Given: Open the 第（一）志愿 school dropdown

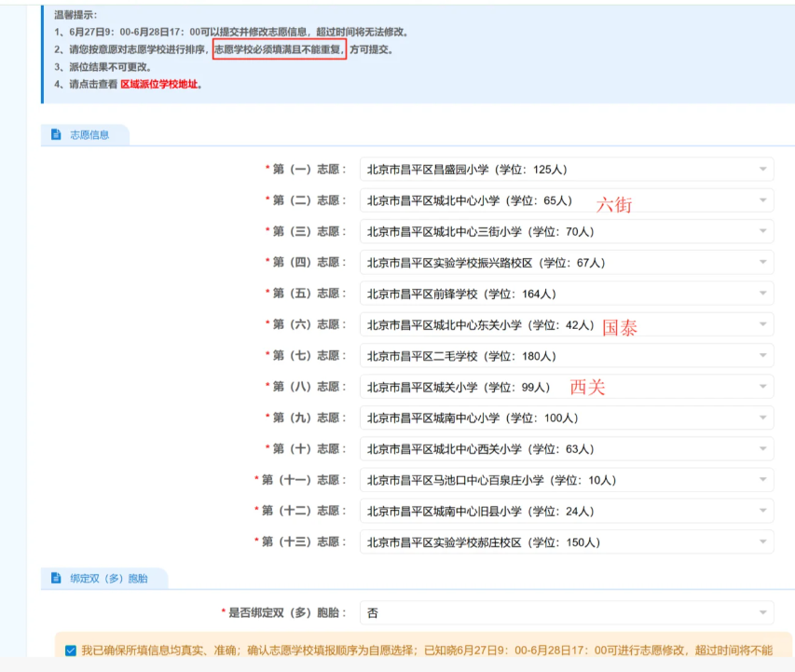Looking at the screenshot, I should (567, 170).
